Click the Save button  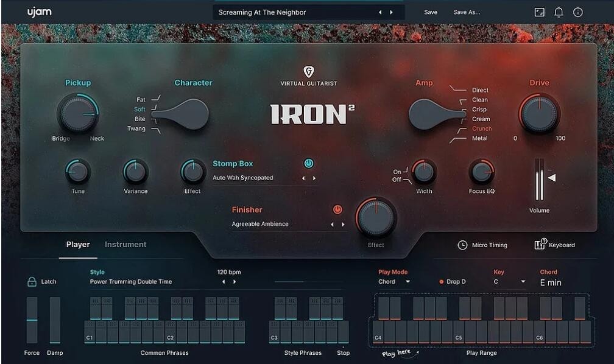(431, 12)
